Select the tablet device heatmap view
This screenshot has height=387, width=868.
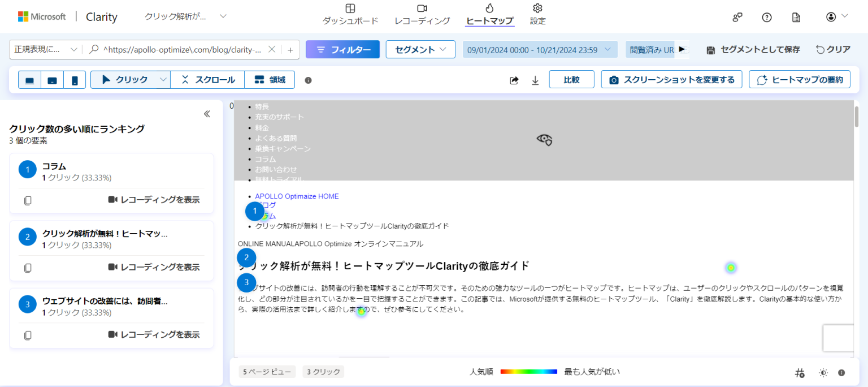(x=52, y=80)
